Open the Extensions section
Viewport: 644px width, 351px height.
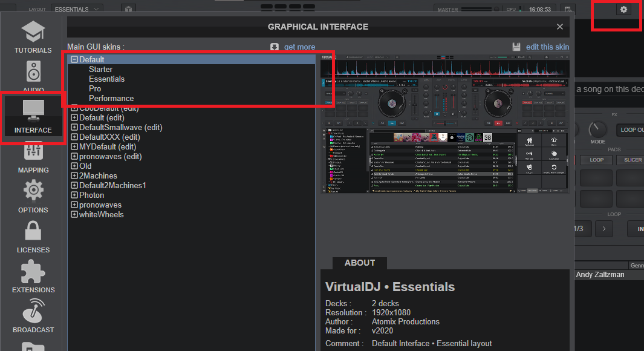[33, 277]
